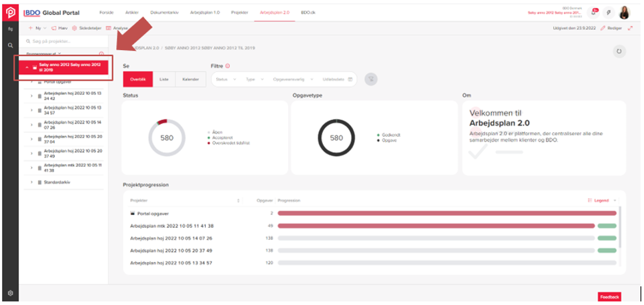This screenshot has width=644, height=305.
Task: Open the Type filter dropdown
Action: 255,79
